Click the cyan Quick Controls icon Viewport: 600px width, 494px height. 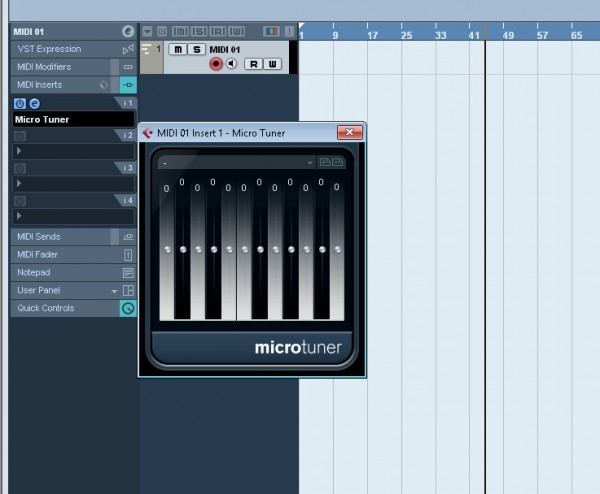[x=128, y=308]
